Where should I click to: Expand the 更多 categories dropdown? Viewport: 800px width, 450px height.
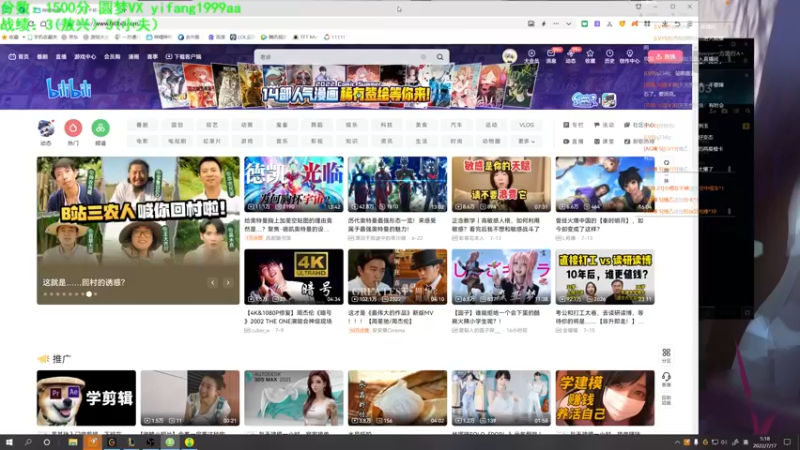[527, 141]
